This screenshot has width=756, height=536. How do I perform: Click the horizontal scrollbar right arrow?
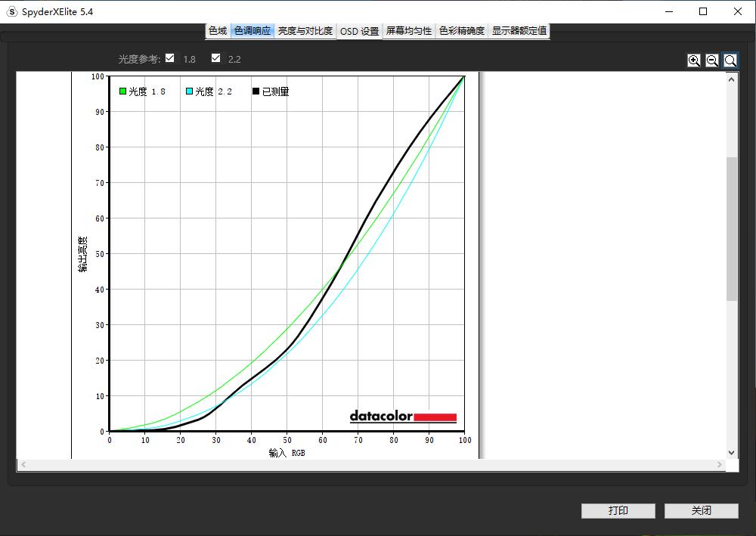coord(720,464)
